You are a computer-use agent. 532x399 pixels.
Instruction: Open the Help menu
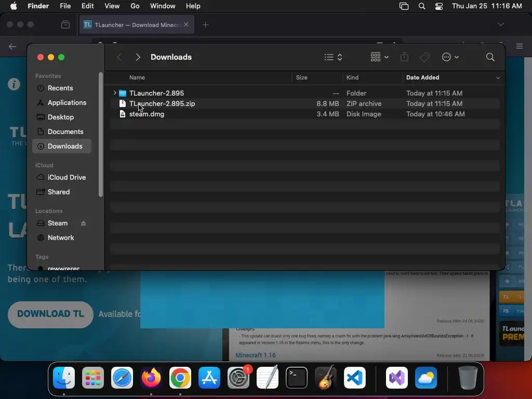pyautogui.click(x=193, y=6)
